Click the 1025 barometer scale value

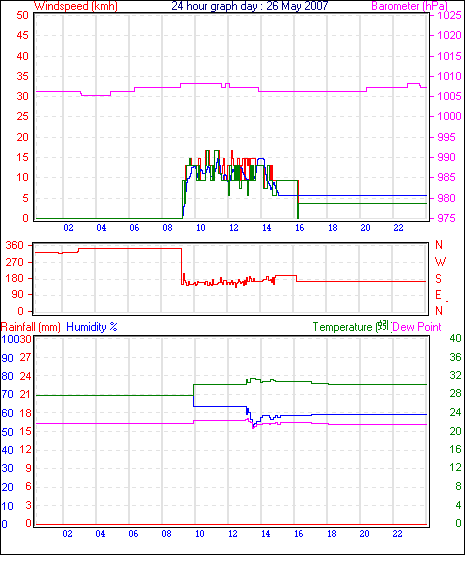[x=449, y=15]
